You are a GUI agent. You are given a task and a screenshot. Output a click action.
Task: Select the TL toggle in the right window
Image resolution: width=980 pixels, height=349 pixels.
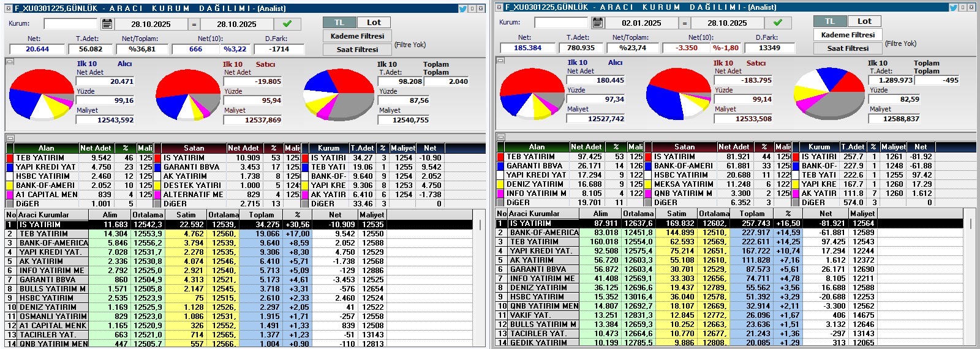point(830,21)
